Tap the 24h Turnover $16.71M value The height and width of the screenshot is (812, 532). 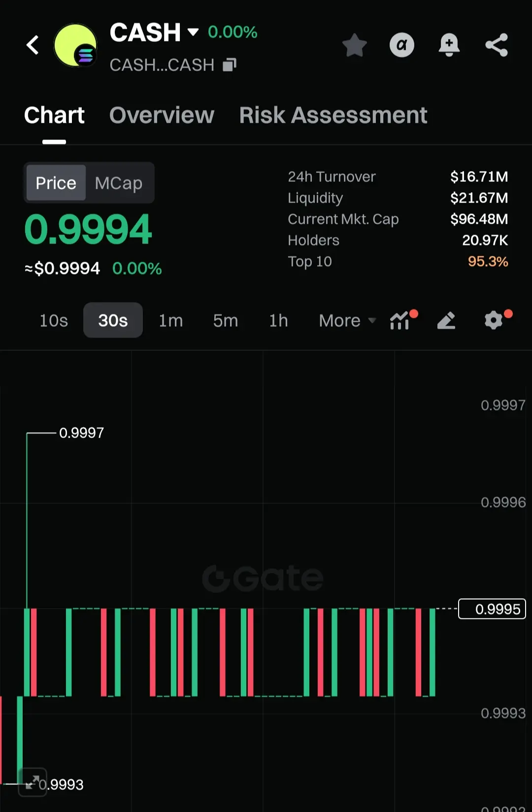tap(479, 176)
